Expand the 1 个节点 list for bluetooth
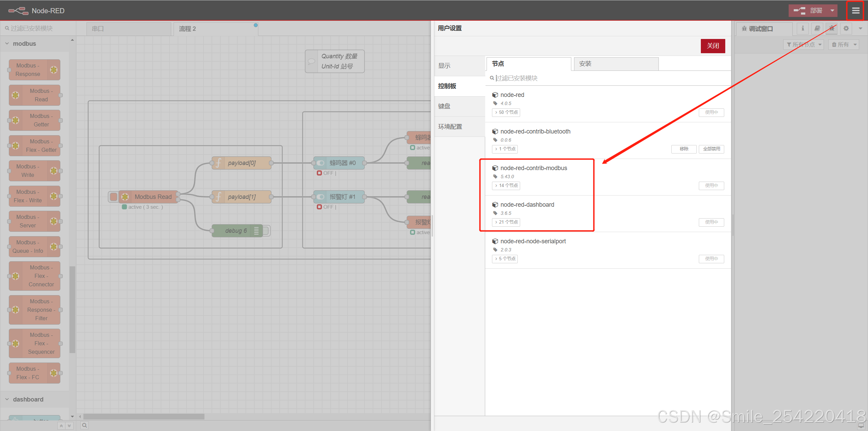Viewport: 868px width, 431px height. pyautogui.click(x=505, y=149)
